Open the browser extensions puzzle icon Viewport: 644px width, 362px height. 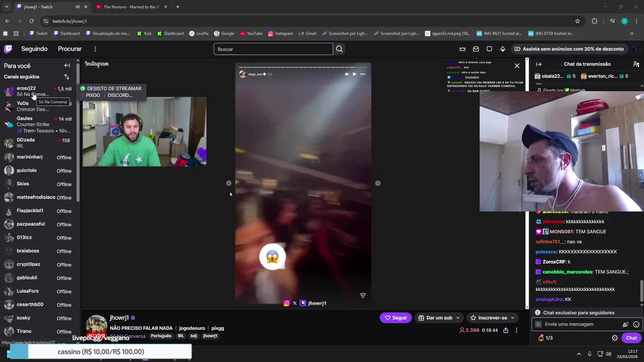(594, 21)
